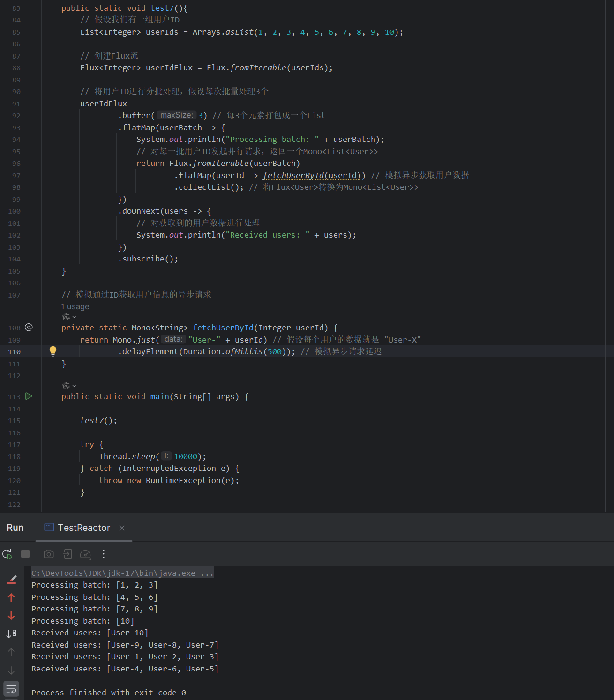
Task: Click the yellow light bulb on line 110
Action: pos(53,351)
